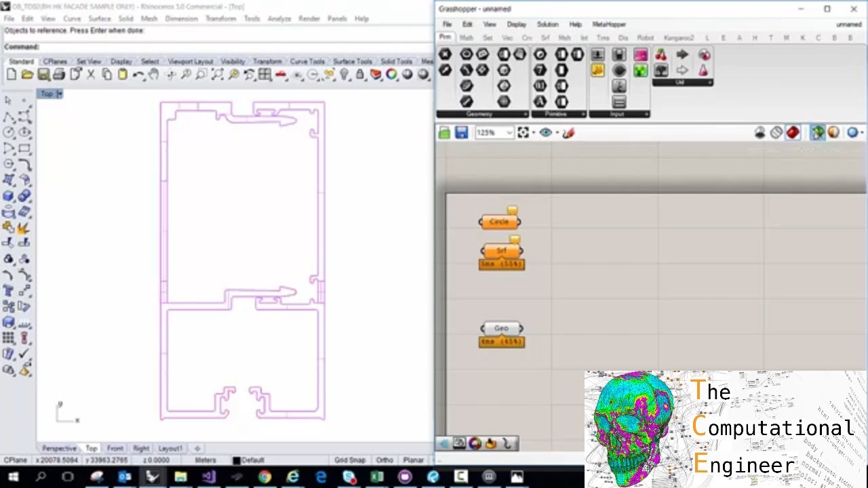Disable preview with the crossed-circle icon
Viewport: 868px width, 488px height.
point(776,133)
